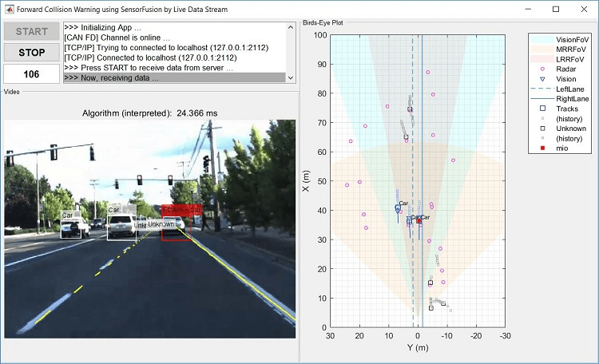The width and height of the screenshot is (599, 364).
Task: Click the 'Algorithm (interpreted): 24.366 ms' text
Action: click(150, 113)
